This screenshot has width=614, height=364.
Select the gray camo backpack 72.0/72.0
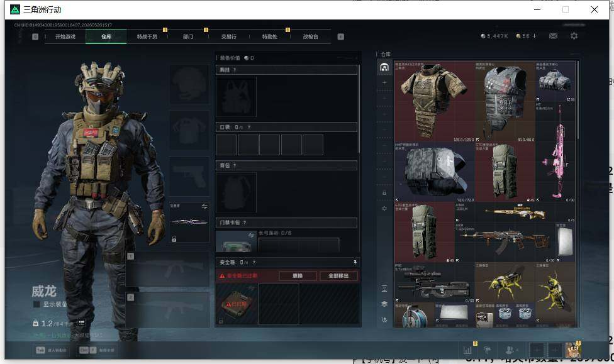coord(434,172)
